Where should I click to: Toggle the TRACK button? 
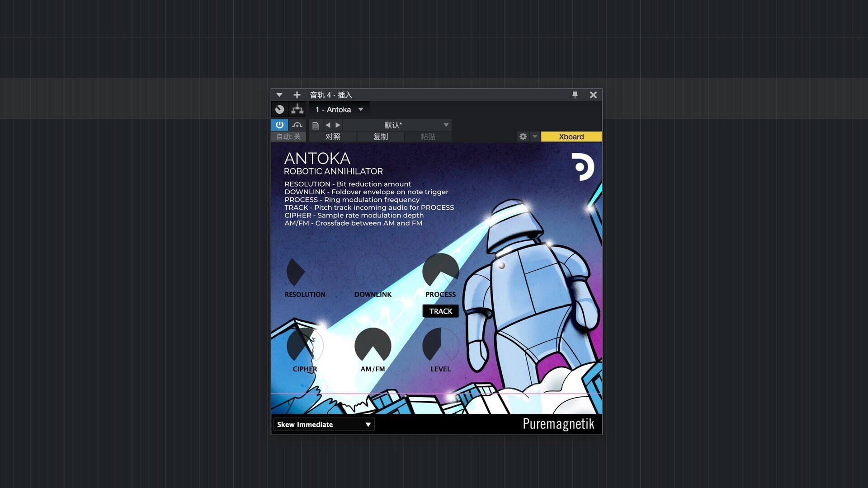[x=441, y=311]
